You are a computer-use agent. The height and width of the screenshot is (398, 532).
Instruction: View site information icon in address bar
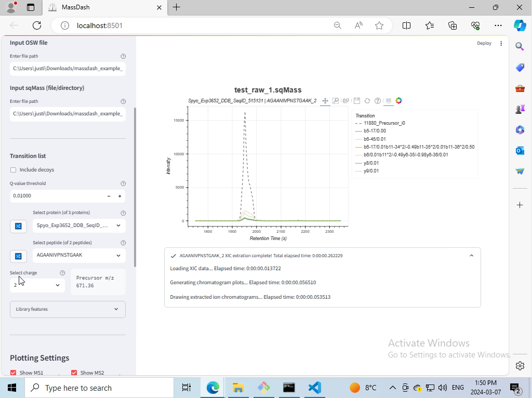tap(65, 25)
